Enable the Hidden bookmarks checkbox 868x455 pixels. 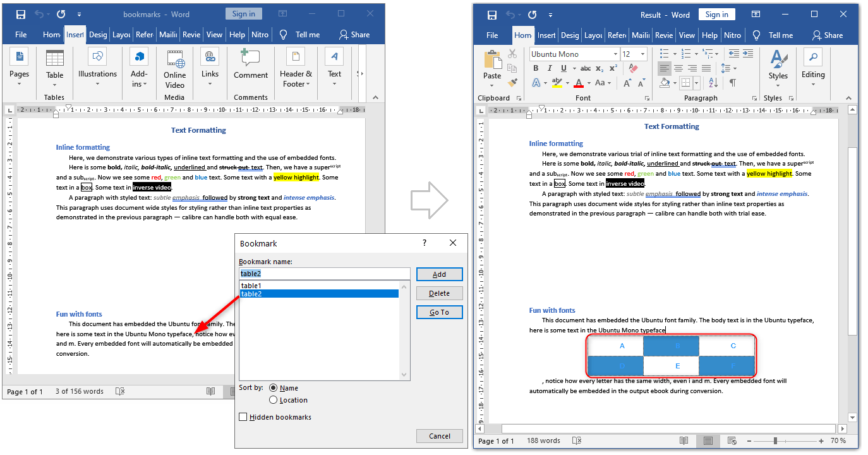click(x=243, y=416)
